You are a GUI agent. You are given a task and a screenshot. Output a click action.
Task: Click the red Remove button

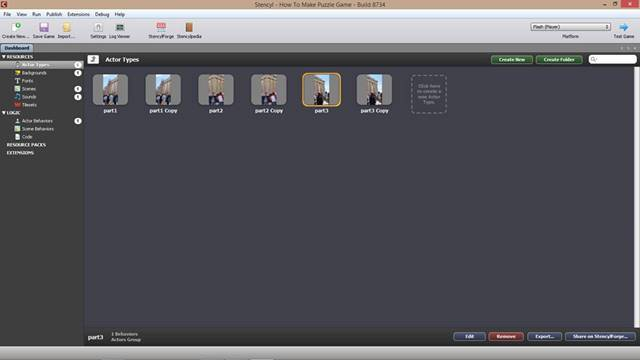pos(506,337)
